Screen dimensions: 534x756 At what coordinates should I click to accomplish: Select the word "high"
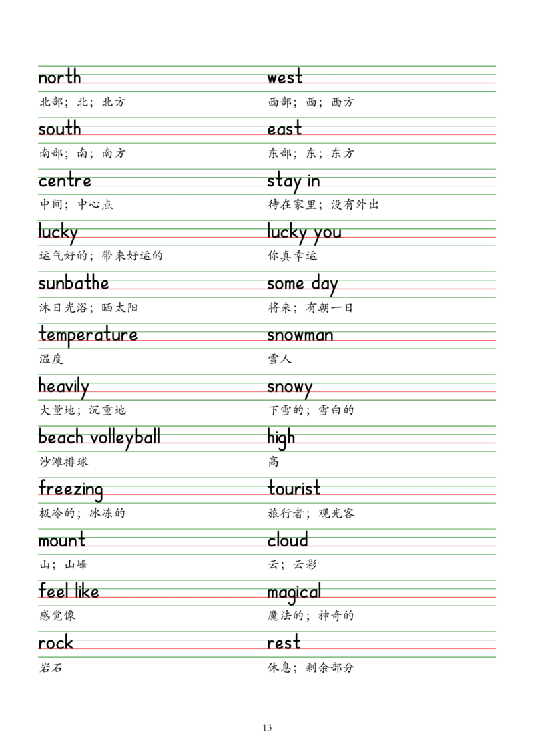point(282,438)
